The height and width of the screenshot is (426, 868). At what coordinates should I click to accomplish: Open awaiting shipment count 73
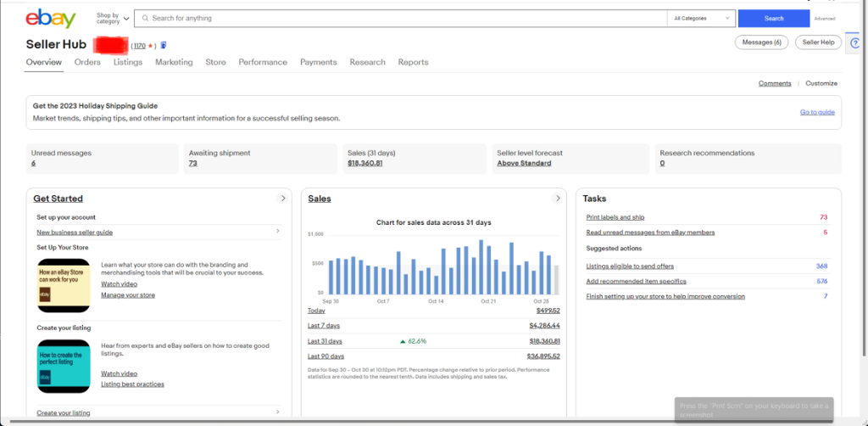coord(192,164)
